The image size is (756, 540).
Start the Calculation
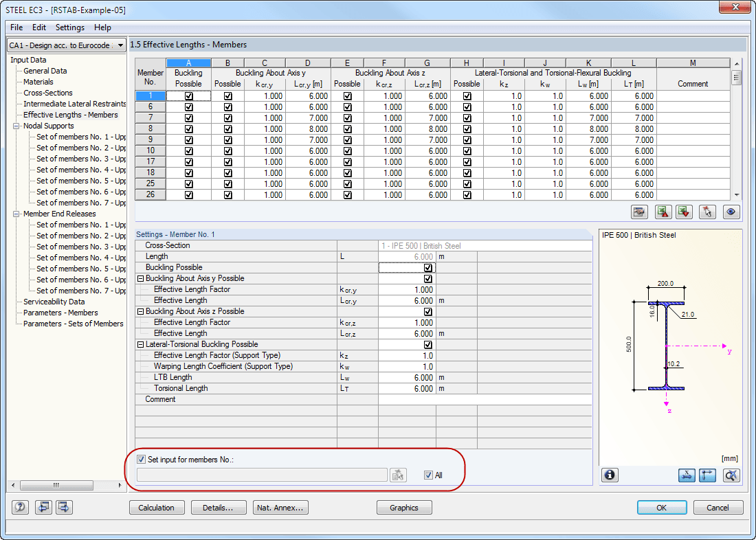pyautogui.click(x=157, y=507)
